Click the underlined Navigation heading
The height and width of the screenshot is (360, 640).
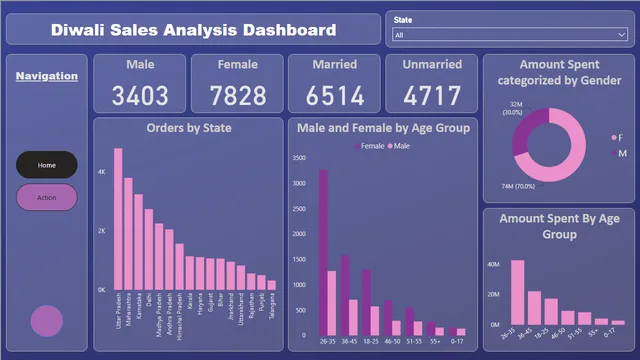point(47,76)
